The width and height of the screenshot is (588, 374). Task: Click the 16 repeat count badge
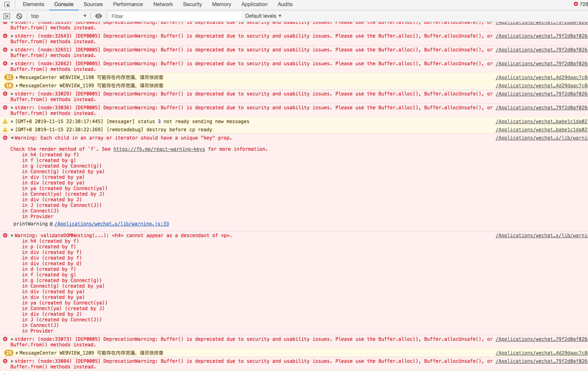coord(9,86)
